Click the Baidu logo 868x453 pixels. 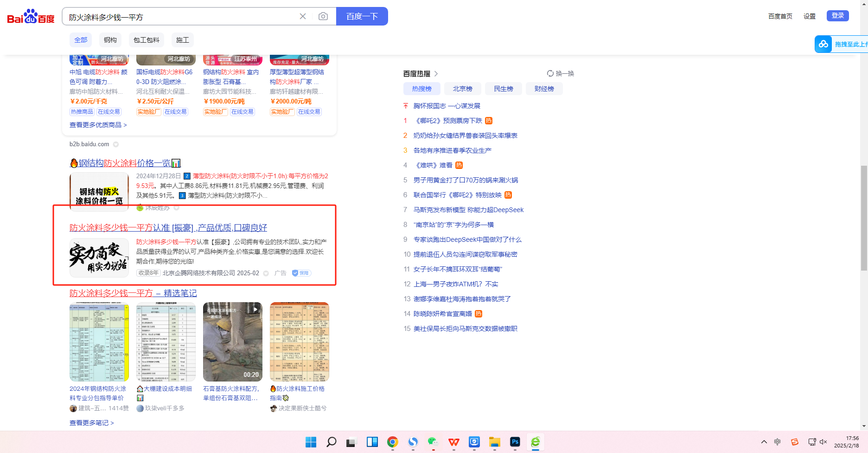point(31,17)
